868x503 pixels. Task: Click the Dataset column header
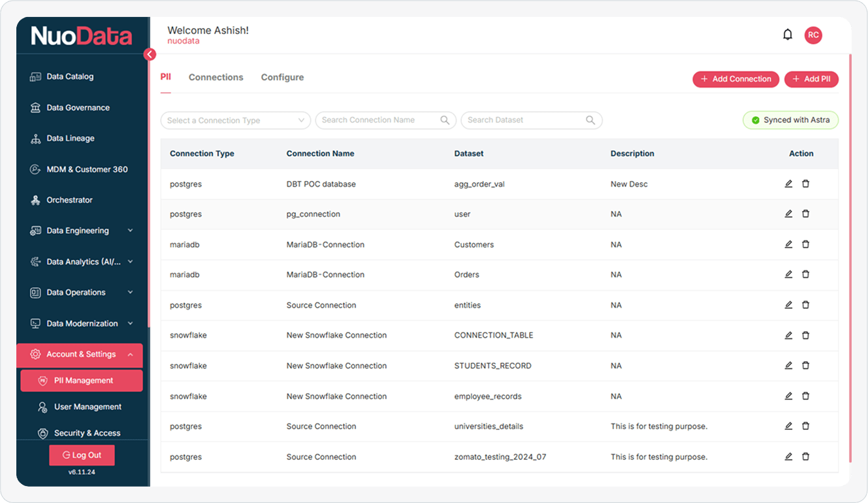tap(469, 154)
